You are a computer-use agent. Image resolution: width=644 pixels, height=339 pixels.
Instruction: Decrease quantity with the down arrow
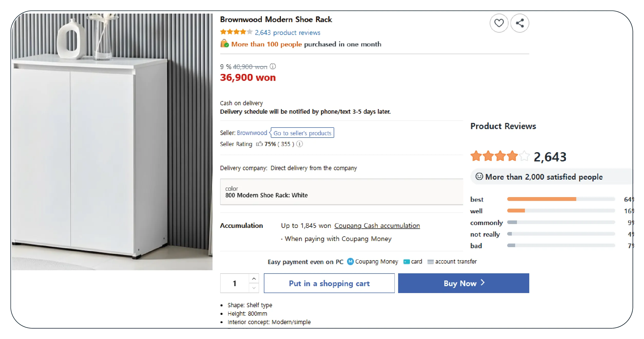[x=254, y=288]
